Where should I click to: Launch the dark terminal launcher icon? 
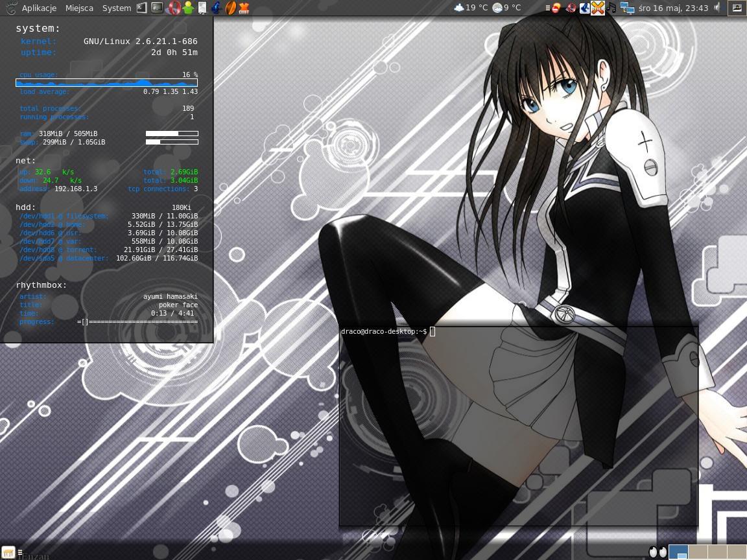(157, 8)
